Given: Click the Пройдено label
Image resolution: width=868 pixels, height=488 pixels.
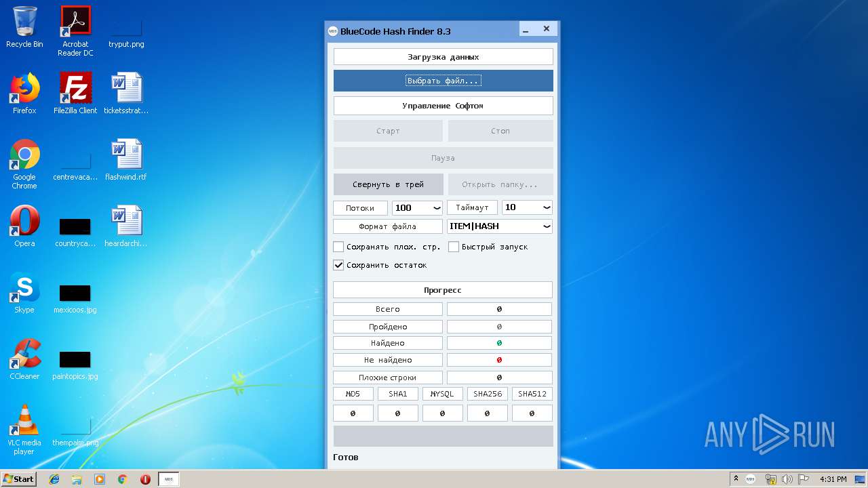Looking at the screenshot, I should pyautogui.click(x=388, y=327).
